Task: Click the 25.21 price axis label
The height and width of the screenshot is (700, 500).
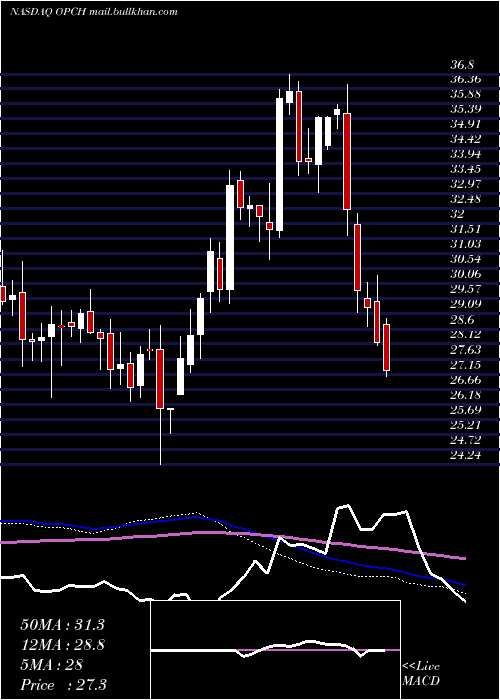Action: (x=466, y=425)
